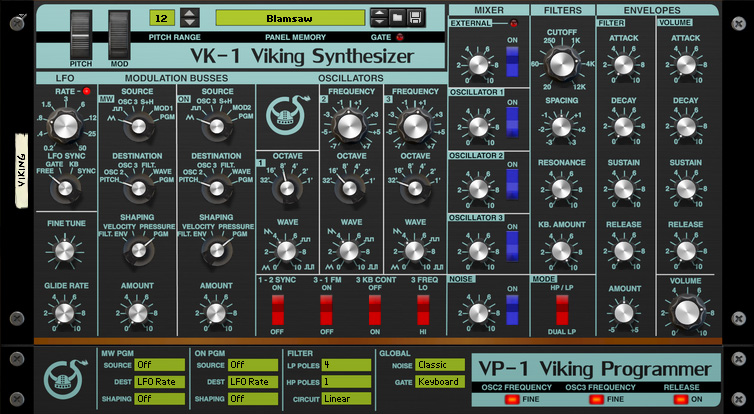The height and width of the screenshot is (414, 754).
Task: Save patch with the floppy disk icon
Action: click(x=415, y=18)
